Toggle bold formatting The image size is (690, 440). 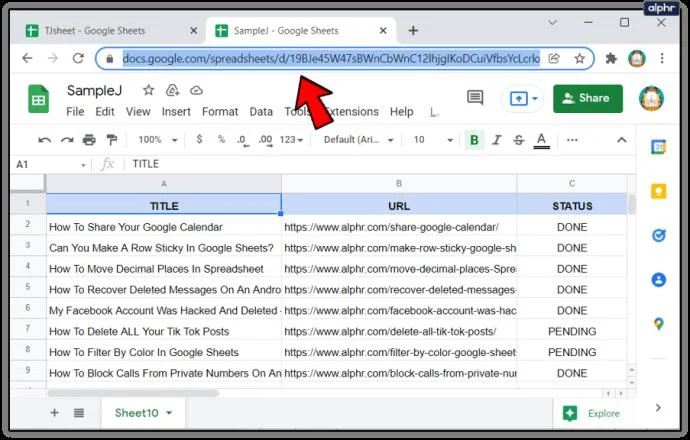click(x=474, y=140)
